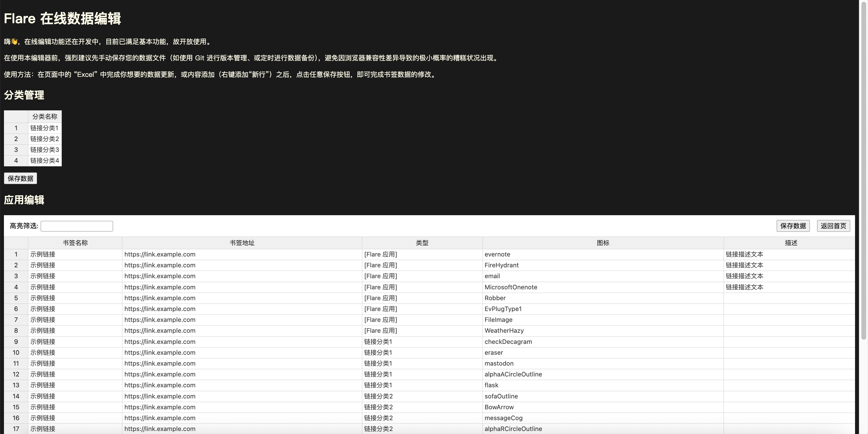Click the 返回首页 button
This screenshot has height=434, width=868.
pyautogui.click(x=833, y=226)
